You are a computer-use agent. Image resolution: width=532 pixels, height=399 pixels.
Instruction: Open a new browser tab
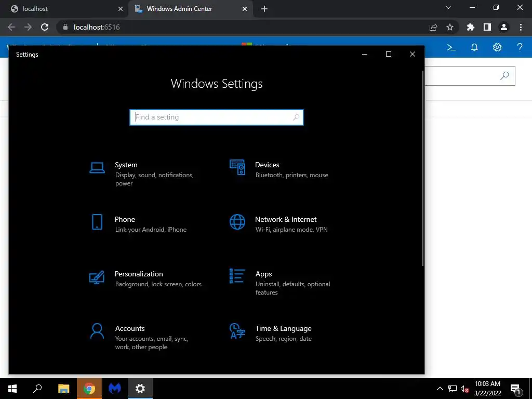click(264, 9)
